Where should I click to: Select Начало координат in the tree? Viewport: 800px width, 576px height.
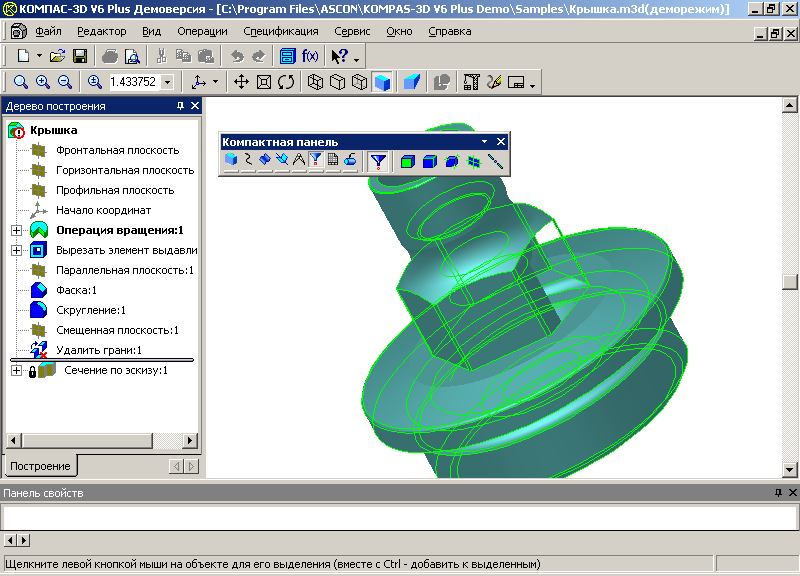point(104,210)
